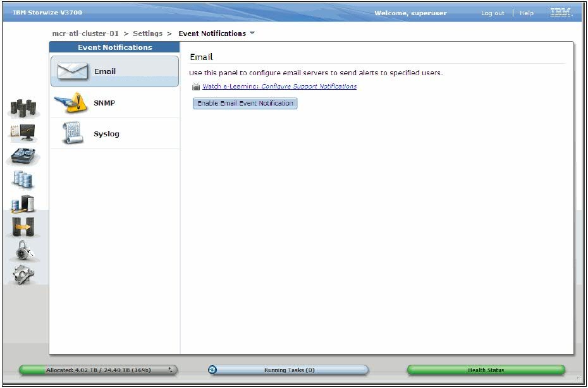This screenshot has width=588, height=388.
Task: Open the Health Status bar
Action: (486, 370)
